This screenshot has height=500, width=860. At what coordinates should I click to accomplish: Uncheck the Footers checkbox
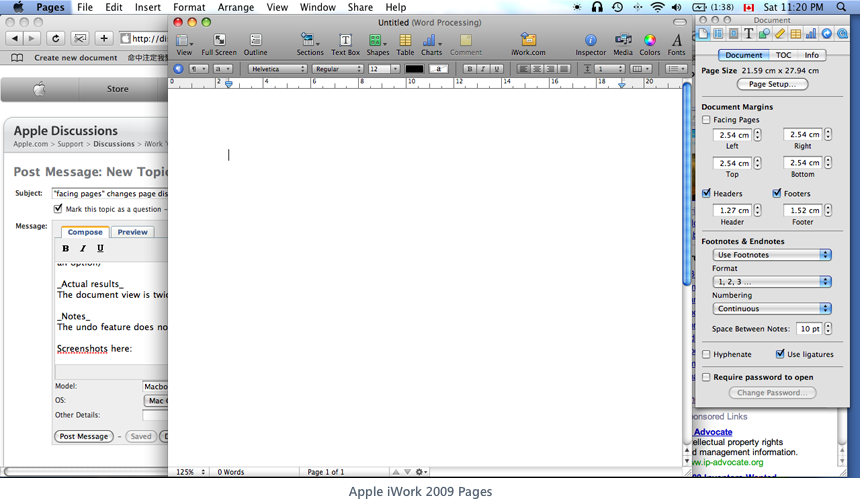pyautogui.click(x=777, y=193)
